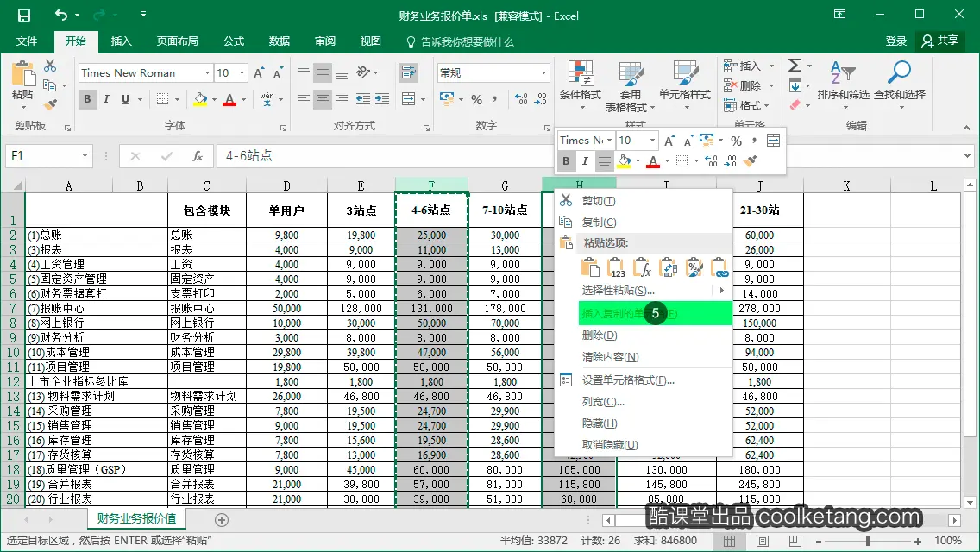Click Increase Decimal in the ribbon number group

click(x=521, y=99)
